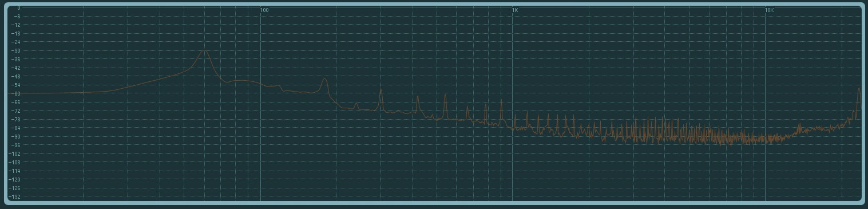Click the 1K frequency axis label
The image size is (868, 209).
pos(515,10)
